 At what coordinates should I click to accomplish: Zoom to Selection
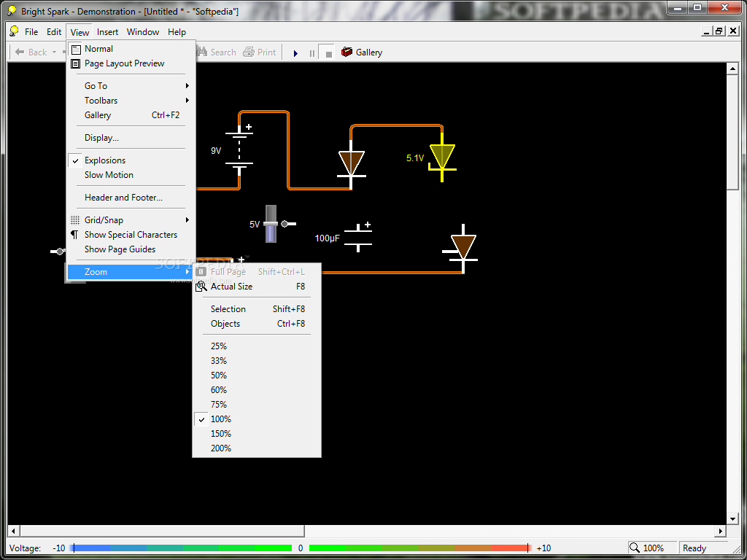click(x=257, y=309)
